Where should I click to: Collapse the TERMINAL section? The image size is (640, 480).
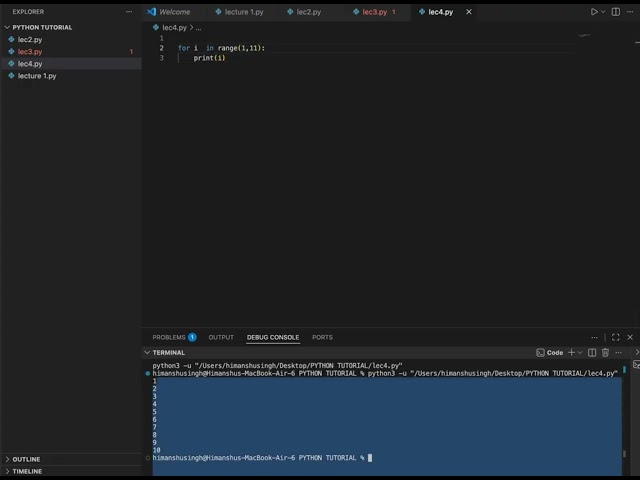(147, 352)
